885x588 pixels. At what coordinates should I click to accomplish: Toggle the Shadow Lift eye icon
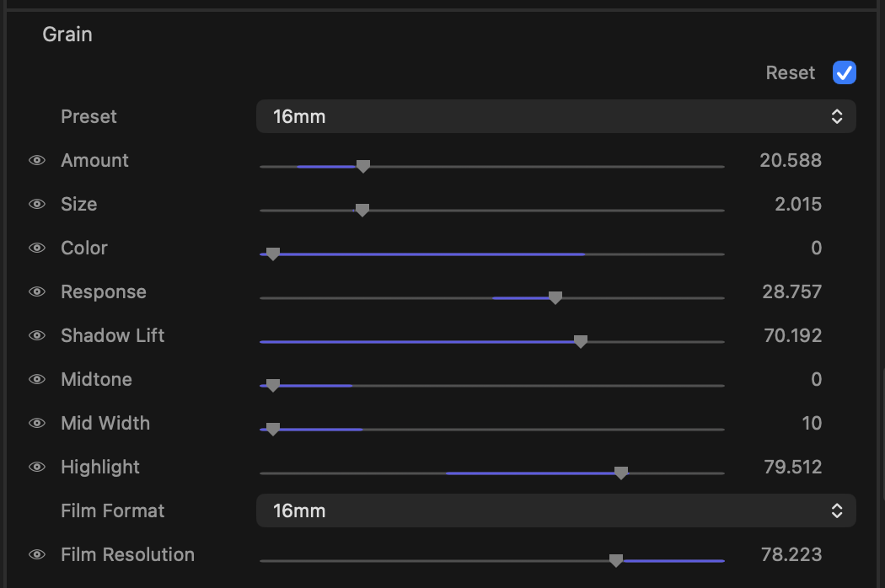[x=37, y=335]
